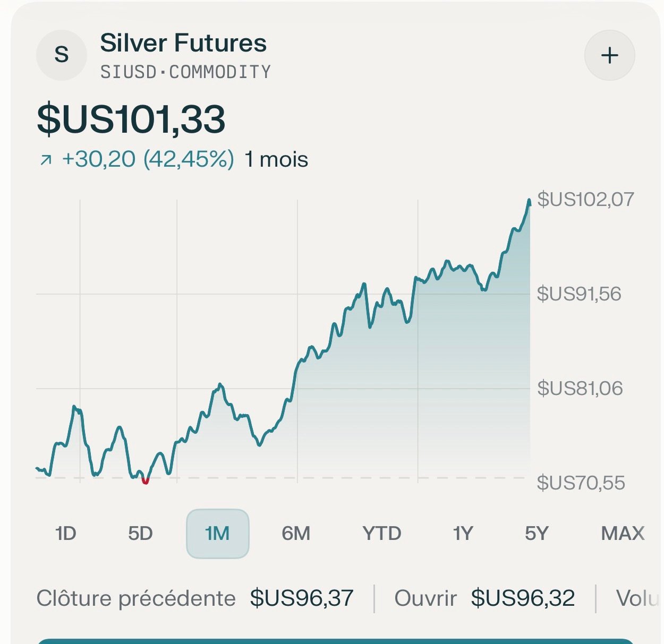
Task: Show year-to-date with YTD tab
Action: tap(381, 533)
